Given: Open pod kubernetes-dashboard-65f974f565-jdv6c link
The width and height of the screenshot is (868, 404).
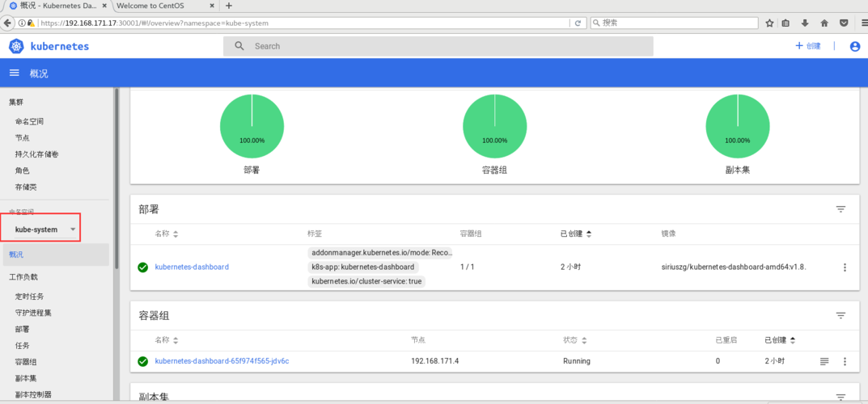Looking at the screenshot, I should pos(222,361).
